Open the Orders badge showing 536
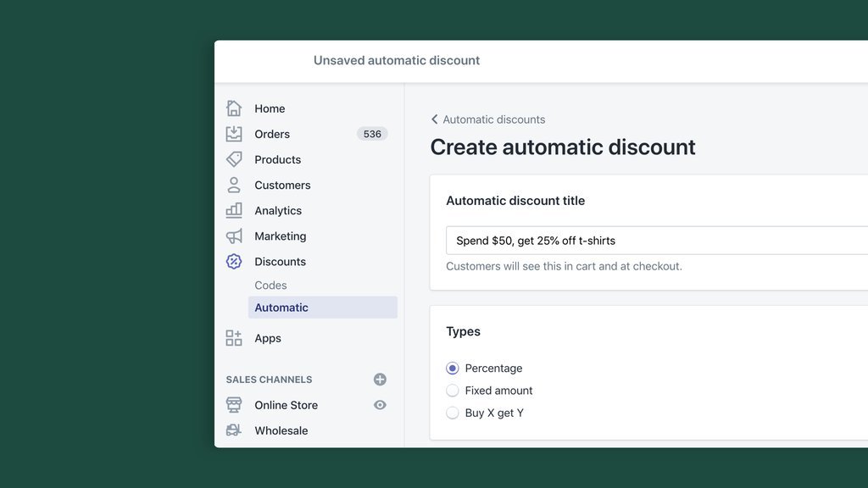 point(372,134)
